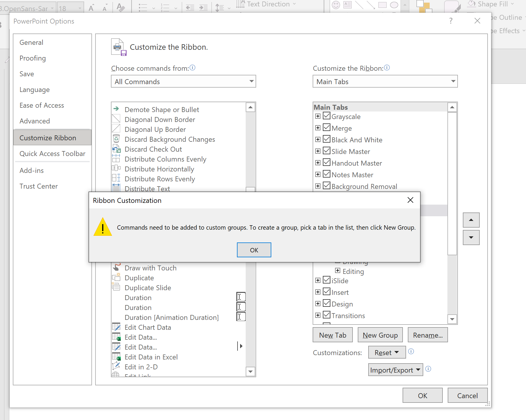Screen dimensions: 526x420
Task: Expand the Slide Master tree node
Action: point(318,151)
